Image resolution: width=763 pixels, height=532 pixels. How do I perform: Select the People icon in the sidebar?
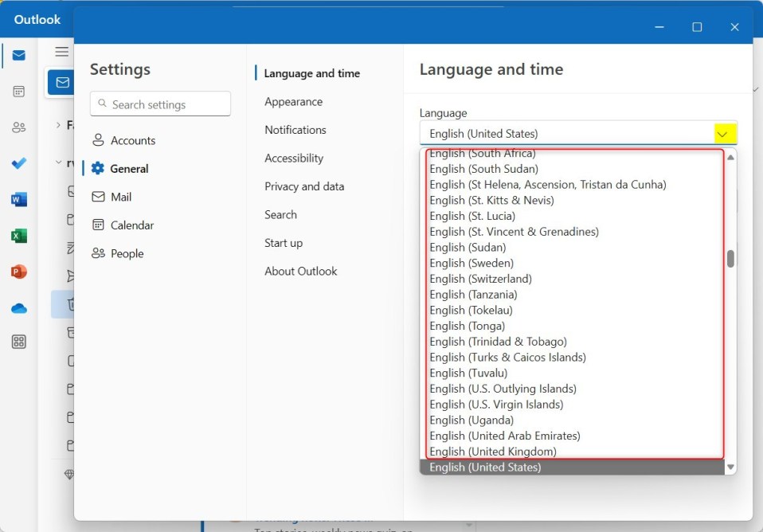18,126
